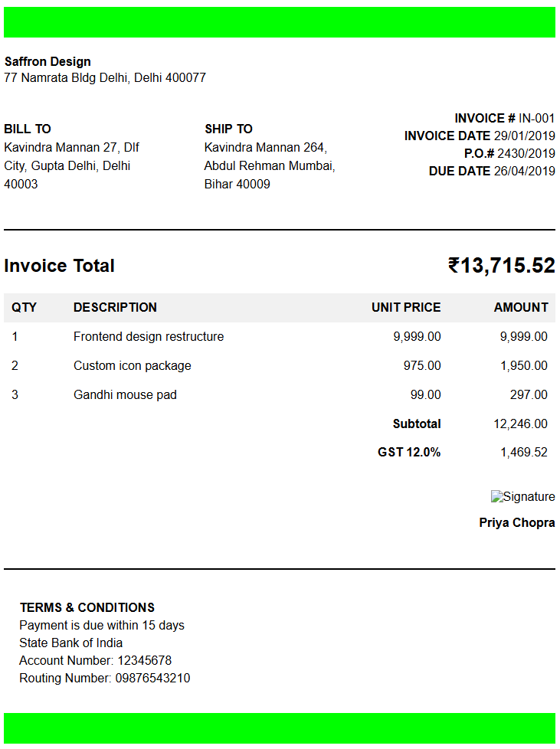Click the signer name Priya Chopra
The height and width of the screenshot is (749, 560).
517,522
